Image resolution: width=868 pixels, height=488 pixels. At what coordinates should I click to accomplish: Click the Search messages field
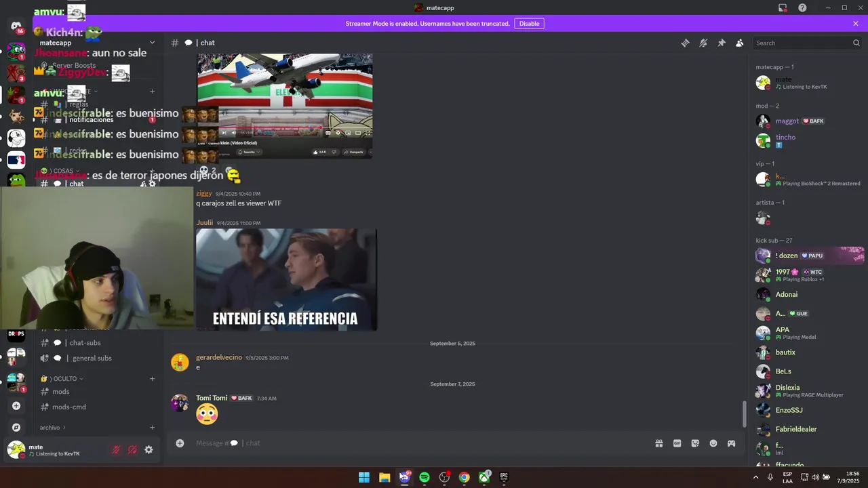point(807,43)
